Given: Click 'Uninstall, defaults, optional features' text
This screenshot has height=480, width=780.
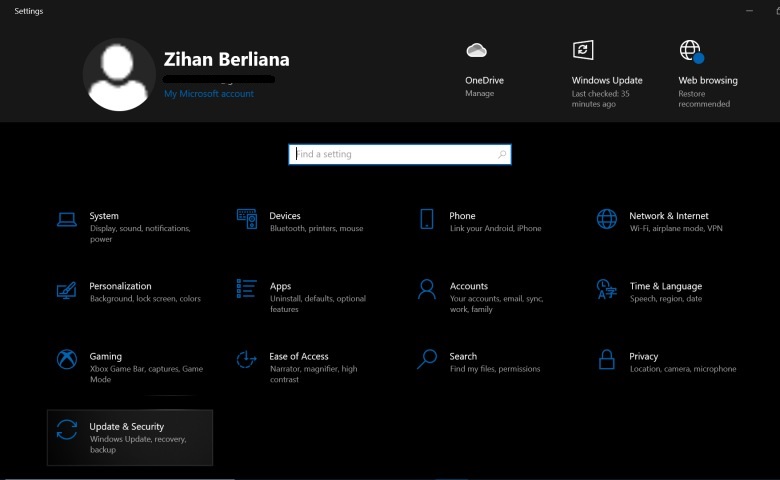Looking at the screenshot, I should [318, 304].
